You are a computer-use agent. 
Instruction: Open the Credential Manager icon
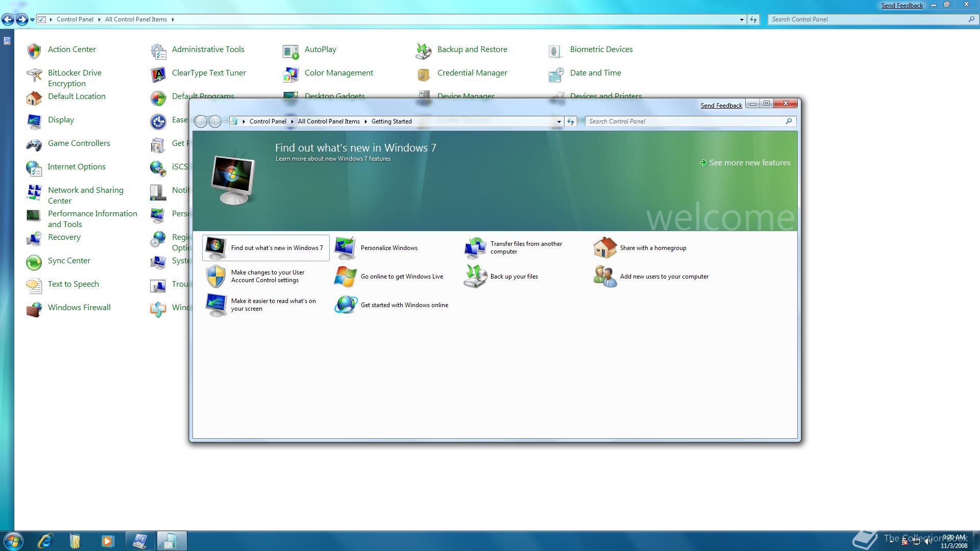424,74
